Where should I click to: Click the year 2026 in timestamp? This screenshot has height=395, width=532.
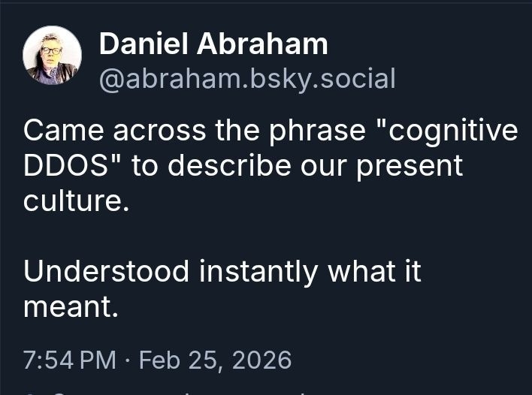pyautogui.click(x=261, y=360)
